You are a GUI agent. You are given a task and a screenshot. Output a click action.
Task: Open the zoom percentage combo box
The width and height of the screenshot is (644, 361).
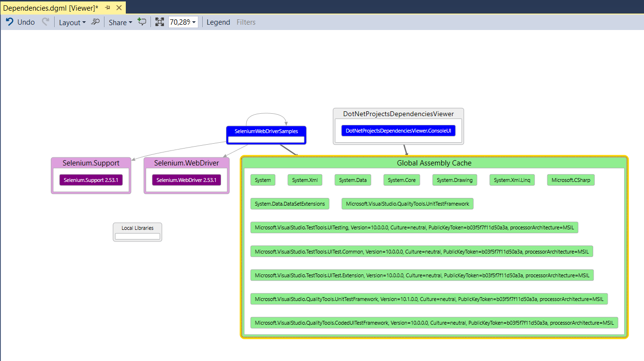point(183,22)
